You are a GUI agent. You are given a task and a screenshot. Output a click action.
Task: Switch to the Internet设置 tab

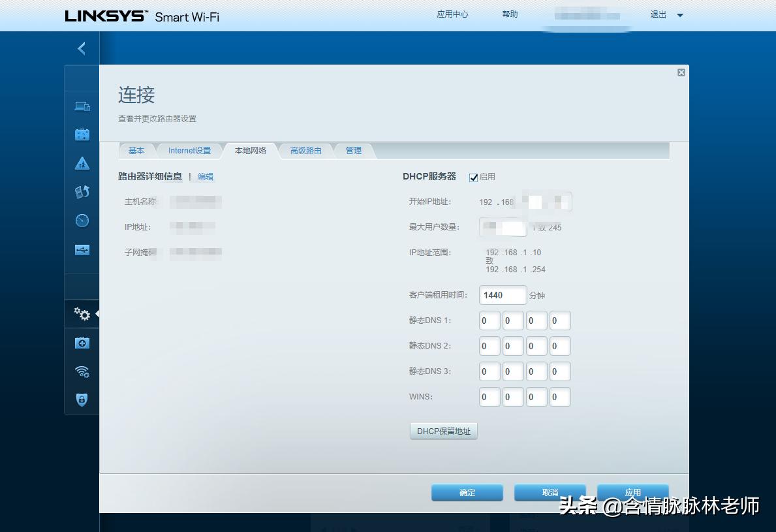[189, 150]
